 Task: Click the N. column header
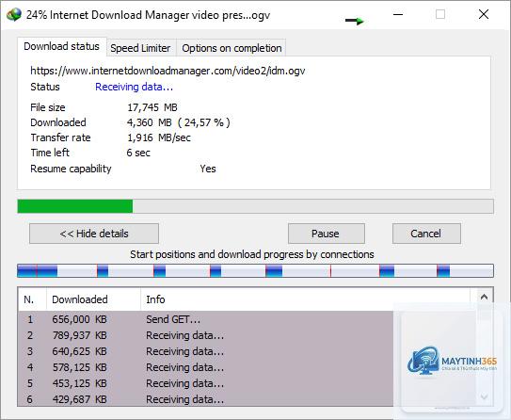[32, 299]
